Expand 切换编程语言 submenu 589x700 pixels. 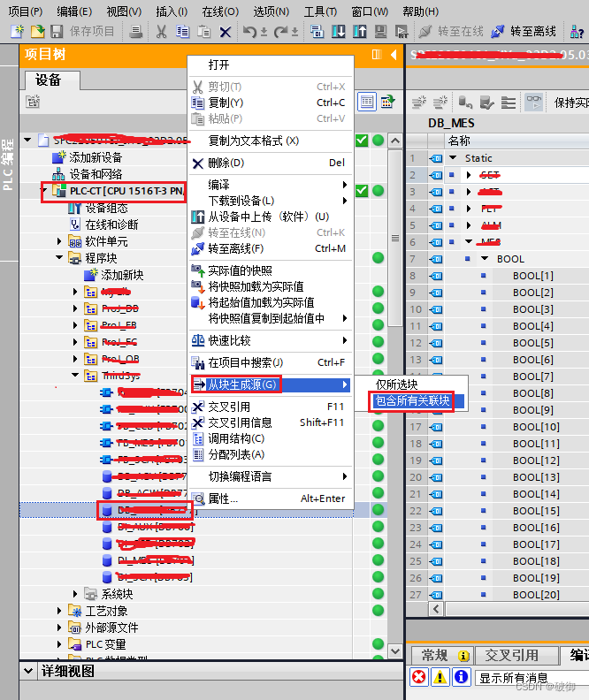point(271,476)
